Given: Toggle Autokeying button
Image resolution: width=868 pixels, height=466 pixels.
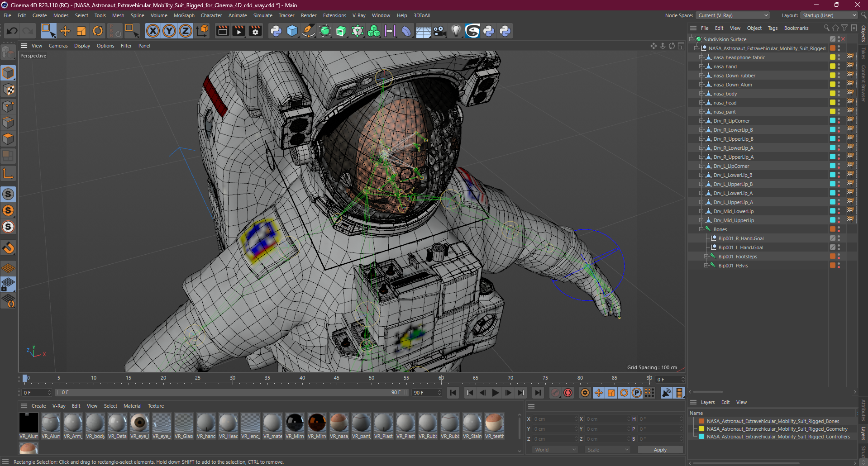Looking at the screenshot, I should coord(568,393).
